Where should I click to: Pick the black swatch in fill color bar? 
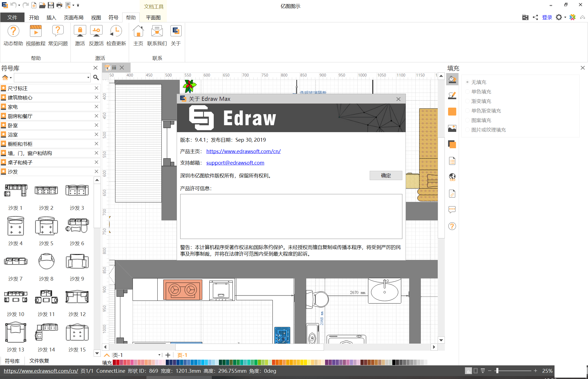[x=394, y=362]
